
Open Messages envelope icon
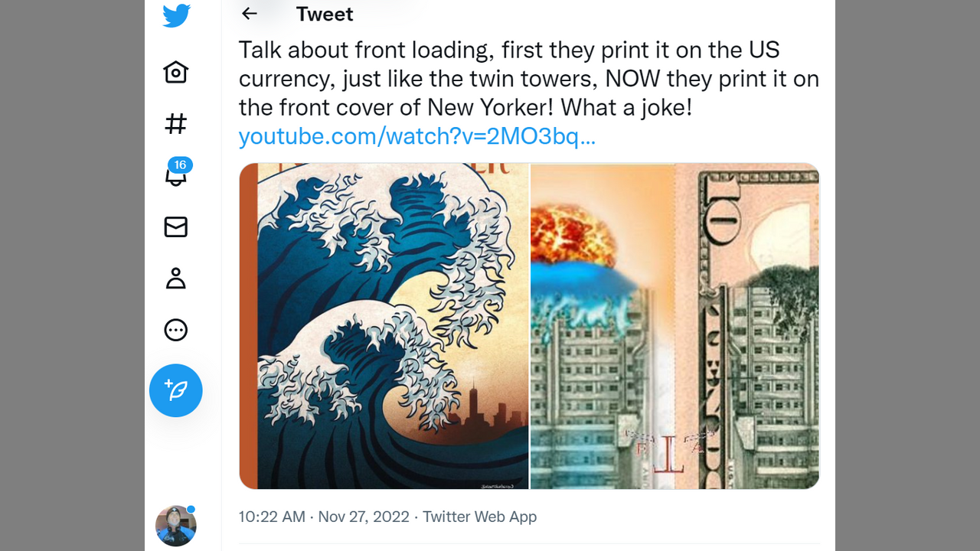176,227
